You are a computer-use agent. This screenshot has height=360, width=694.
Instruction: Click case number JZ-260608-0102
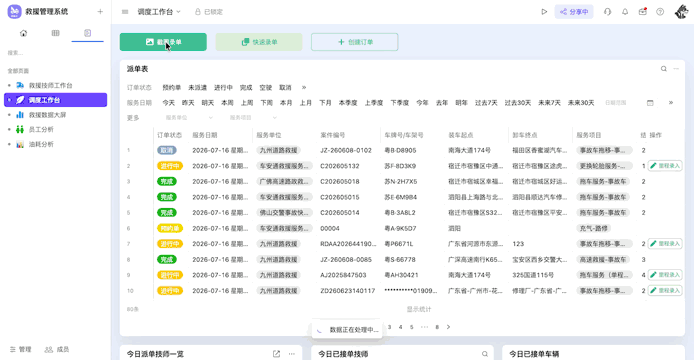pos(346,150)
